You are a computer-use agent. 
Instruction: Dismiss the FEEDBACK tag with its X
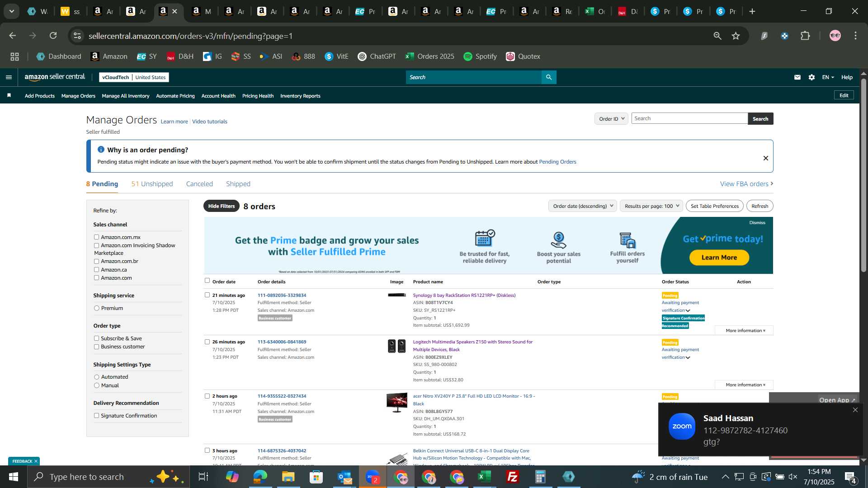tap(36, 461)
